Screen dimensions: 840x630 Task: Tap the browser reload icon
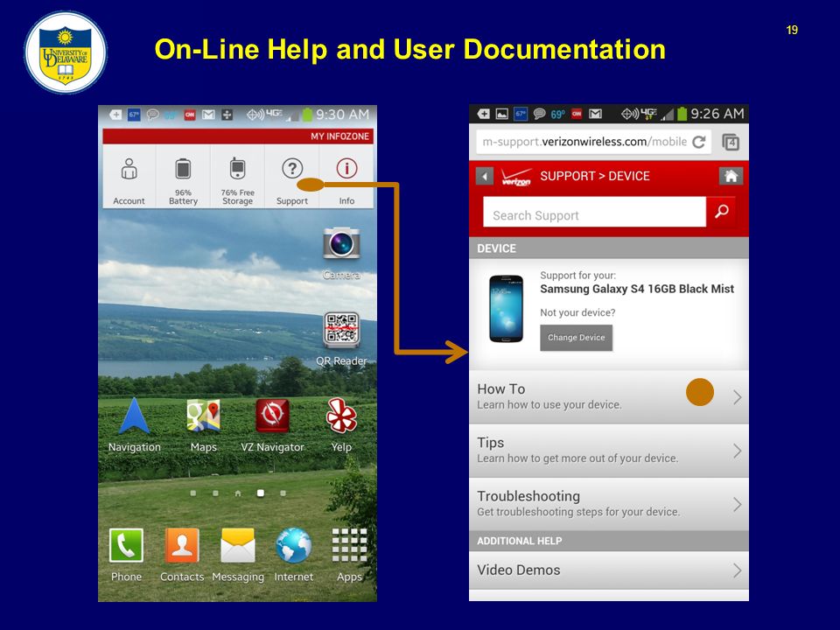698,142
